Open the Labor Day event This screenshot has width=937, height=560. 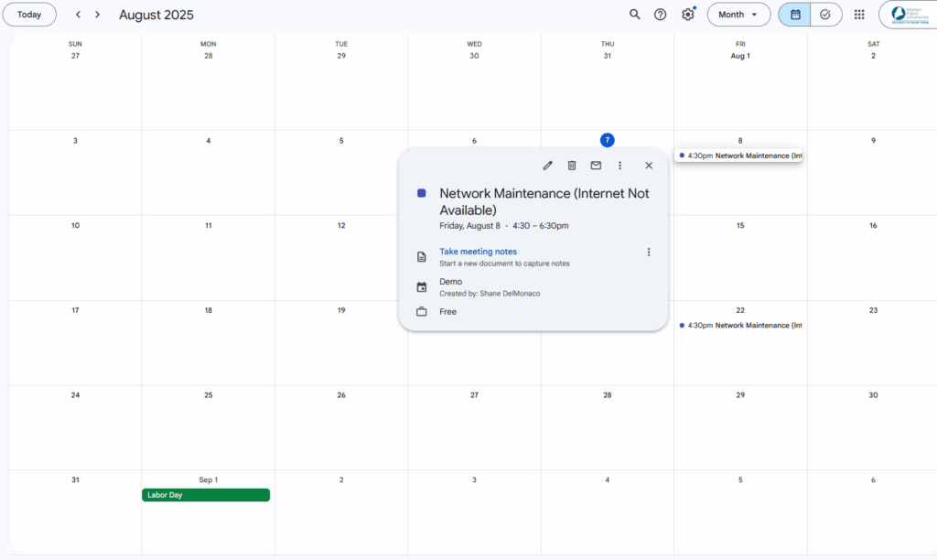[x=206, y=495]
